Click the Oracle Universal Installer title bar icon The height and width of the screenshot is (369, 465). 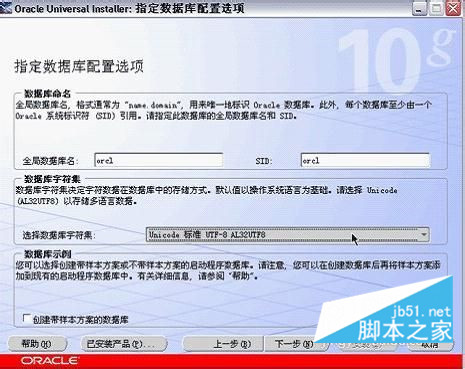pyautogui.click(x=6, y=8)
